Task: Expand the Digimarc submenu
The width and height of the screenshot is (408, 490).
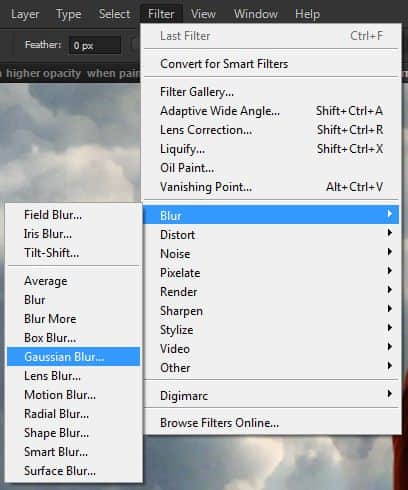Action: coord(271,396)
